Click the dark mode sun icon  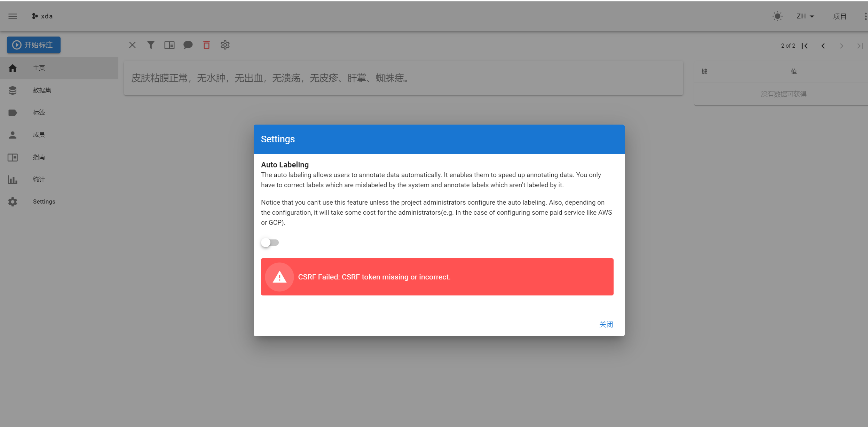pos(778,16)
